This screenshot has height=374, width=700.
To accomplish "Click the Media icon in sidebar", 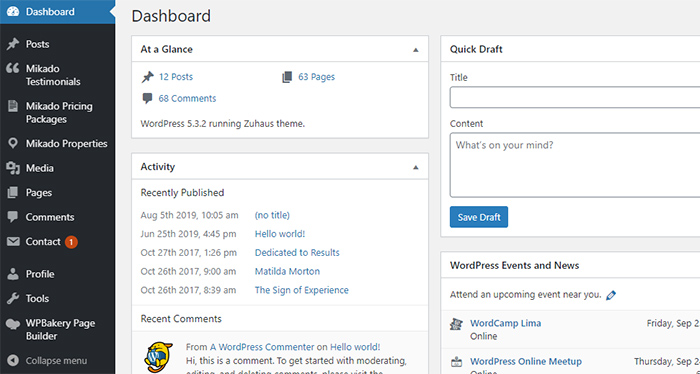I will (13, 168).
